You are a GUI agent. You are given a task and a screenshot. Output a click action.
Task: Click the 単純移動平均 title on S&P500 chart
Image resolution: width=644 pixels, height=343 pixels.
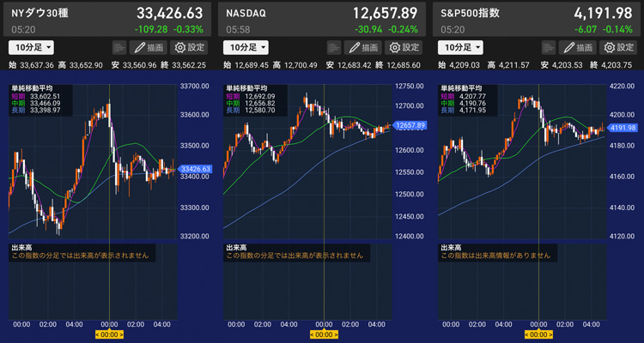(462, 88)
